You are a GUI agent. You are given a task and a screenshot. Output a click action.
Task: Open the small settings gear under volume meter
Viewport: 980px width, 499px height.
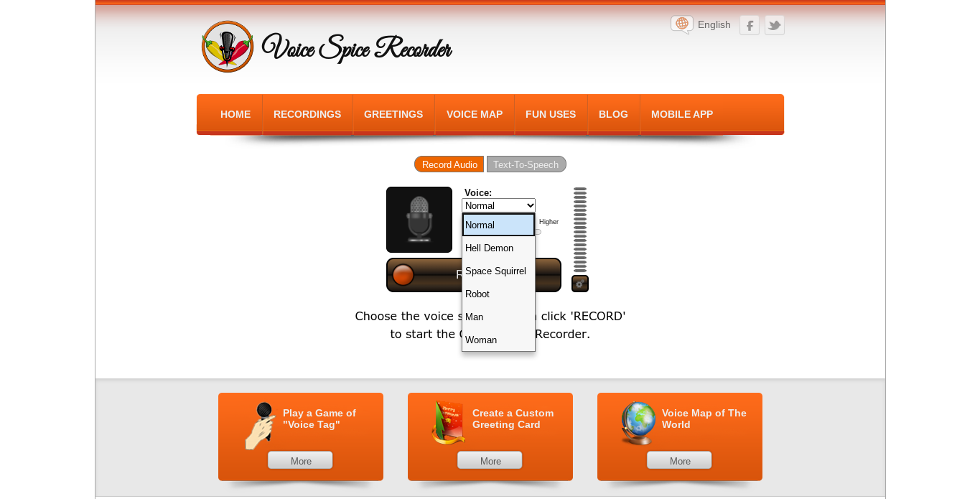tap(580, 284)
